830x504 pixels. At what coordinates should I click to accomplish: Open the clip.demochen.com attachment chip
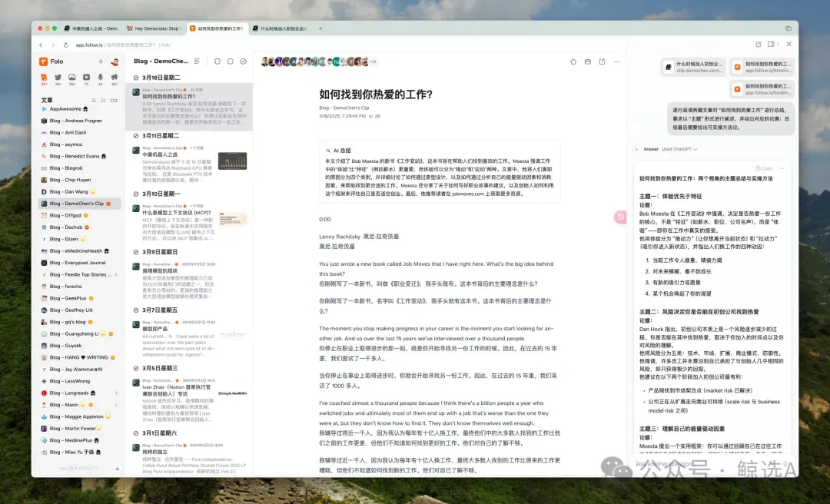click(x=693, y=67)
